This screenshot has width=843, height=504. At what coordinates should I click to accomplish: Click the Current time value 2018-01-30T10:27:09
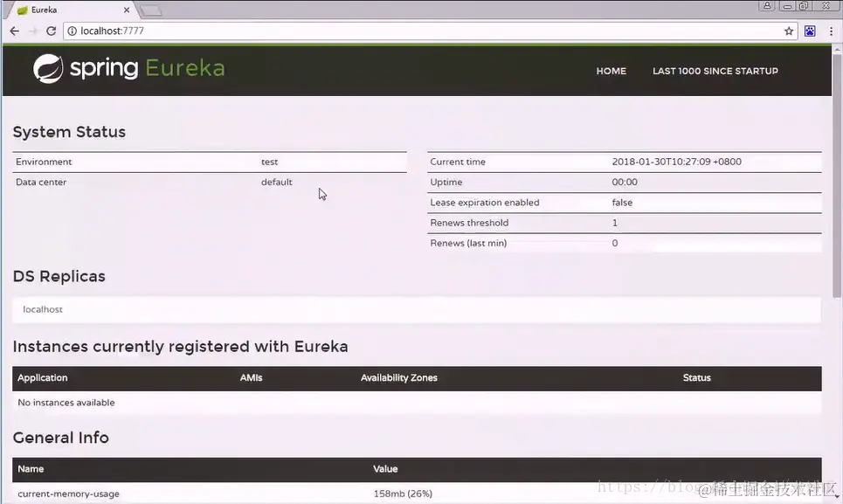pyautogui.click(x=676, y=162)
